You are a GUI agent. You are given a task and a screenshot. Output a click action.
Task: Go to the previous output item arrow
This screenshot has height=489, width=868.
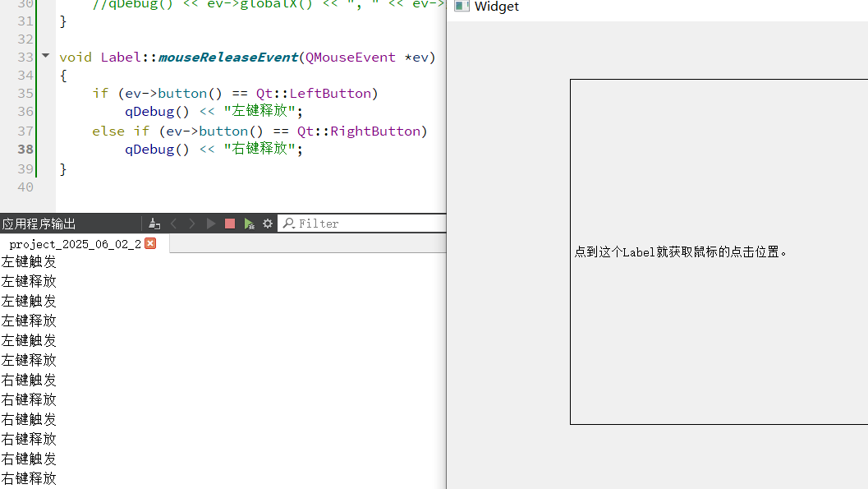click(174, 224)
